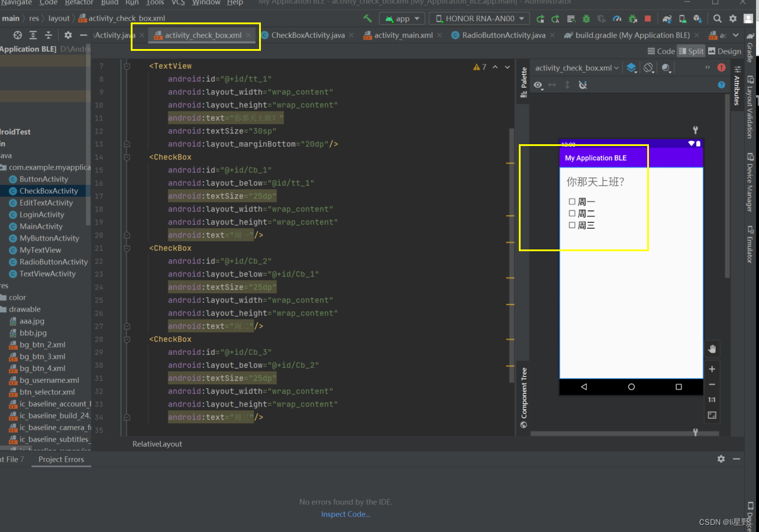Check the 周二 checkbox in the preview
Screen dimensions: 759x532
click(572, 213)
